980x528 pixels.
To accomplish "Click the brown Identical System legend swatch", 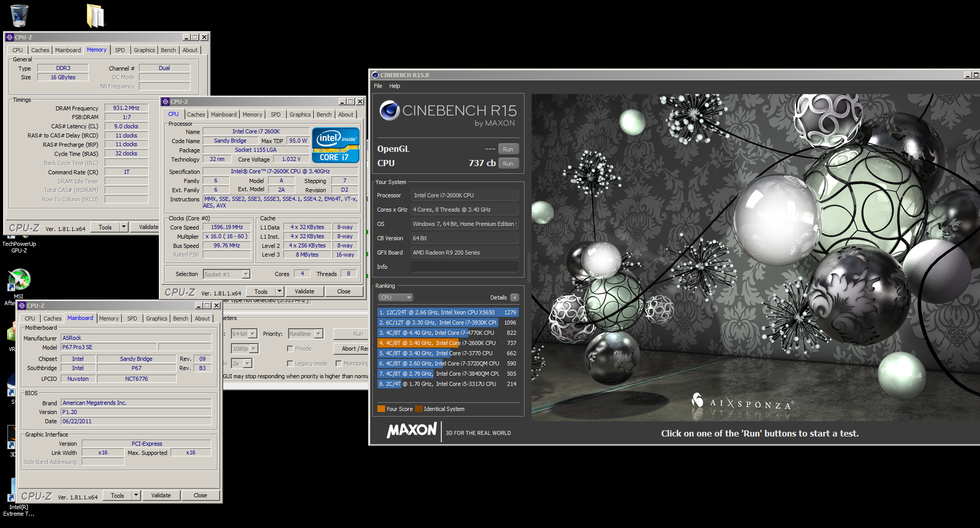I will 419,408.
